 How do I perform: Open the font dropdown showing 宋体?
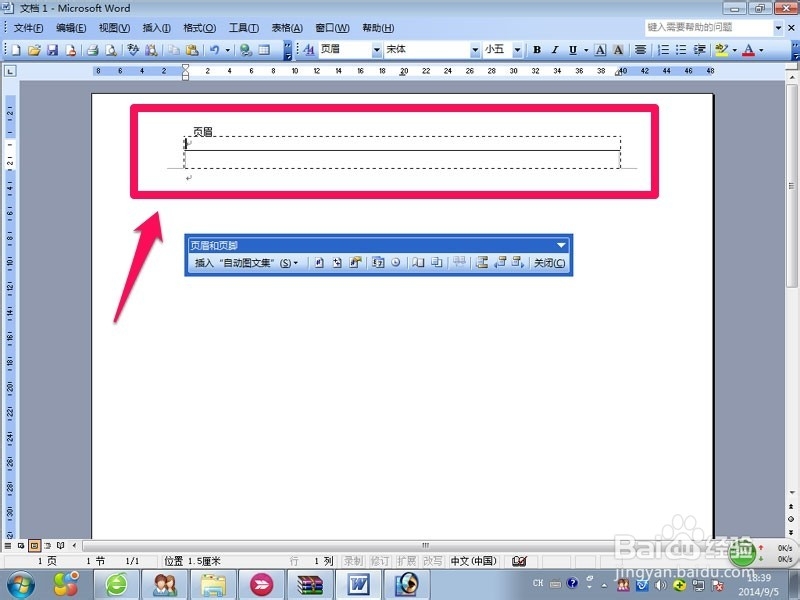click(475, 50)
